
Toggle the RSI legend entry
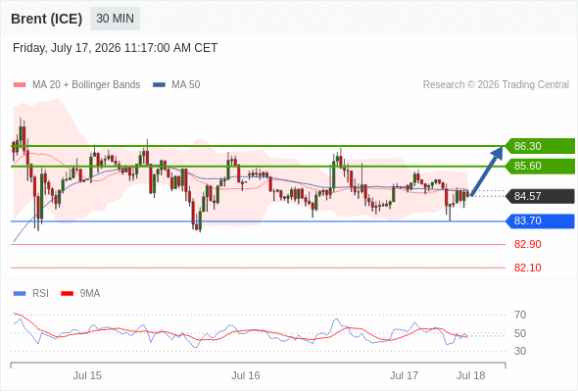pyautogui.click(x=31, y=294)
